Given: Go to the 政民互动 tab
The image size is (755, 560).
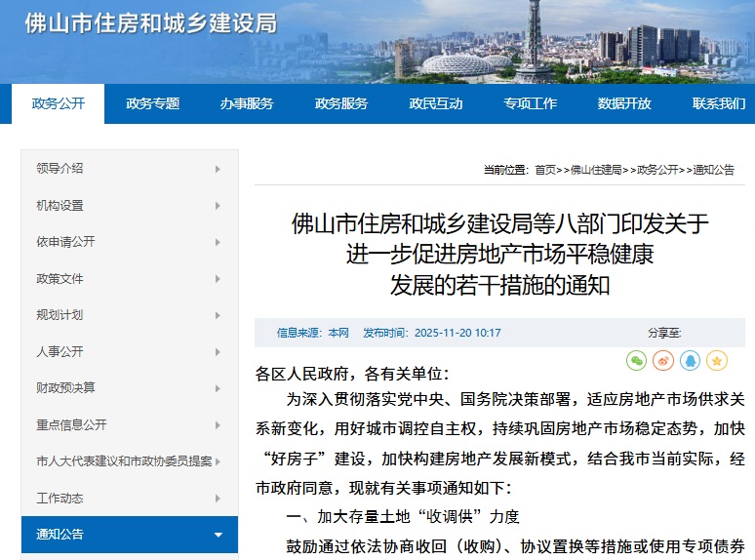Looking at the screenshot, I should pyautogui.click(x=436, y=103).
